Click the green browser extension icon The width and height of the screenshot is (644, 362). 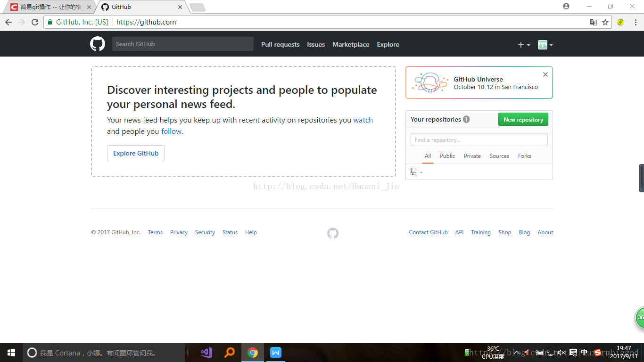pyautogui.click(x=620, y=22)
